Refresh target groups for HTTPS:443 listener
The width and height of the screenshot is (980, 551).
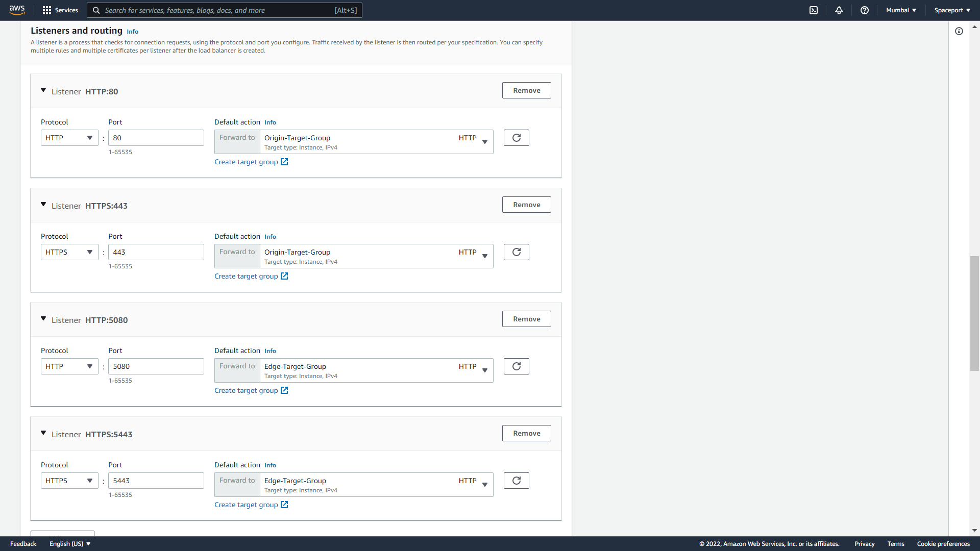pyautogui.click(x=517, y=252)
